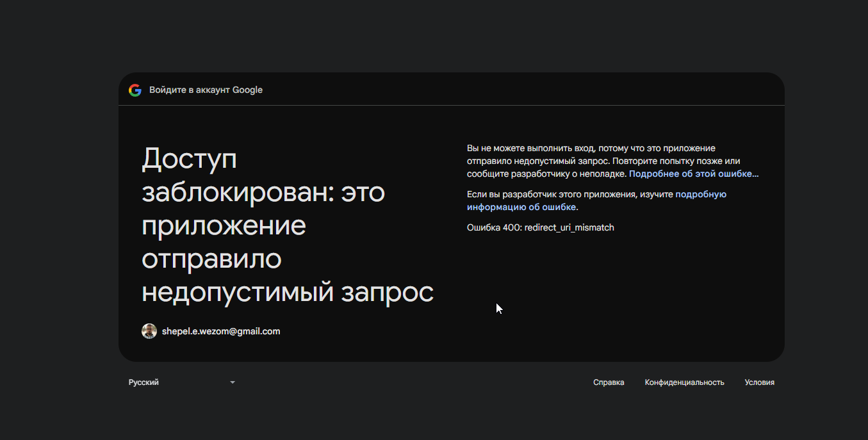Click the language dropdown arrow
This screenshot has height=440, width=868.
(x=233, y=382)
